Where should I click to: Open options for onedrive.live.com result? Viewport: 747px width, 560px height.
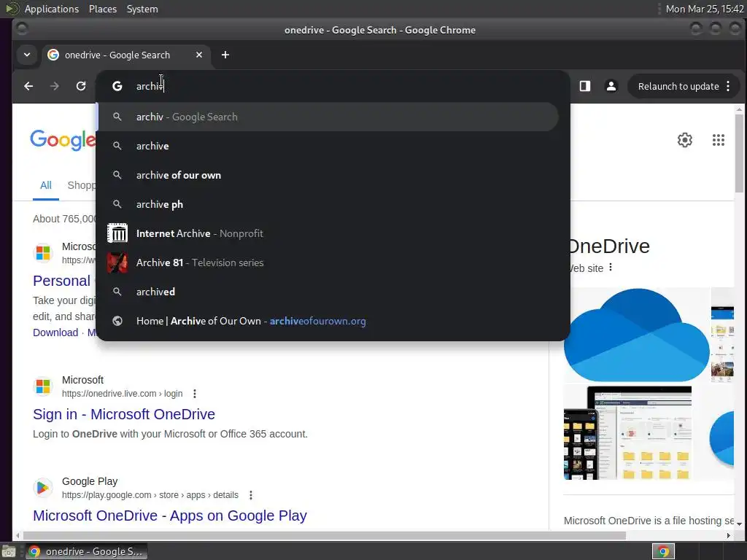click(194, 394)
